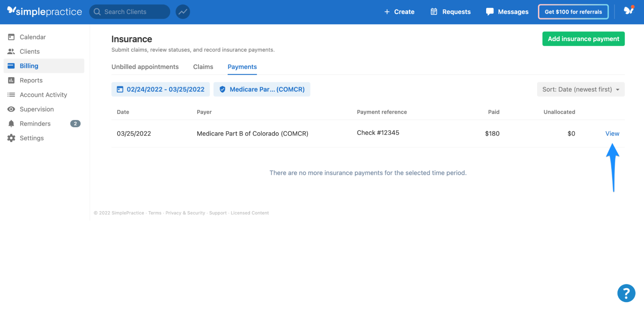Switch to the Unbilled appointments tab

click(145, 67)
